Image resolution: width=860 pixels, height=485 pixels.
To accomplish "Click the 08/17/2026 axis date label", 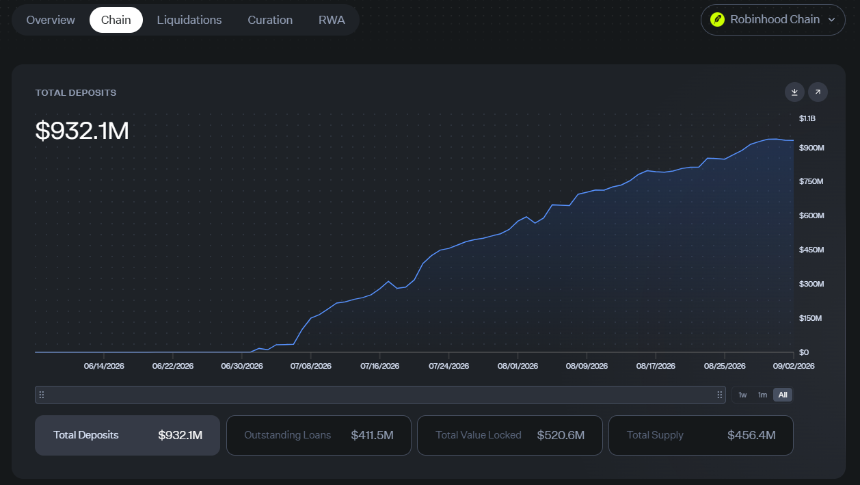I will tap(655, 366).
